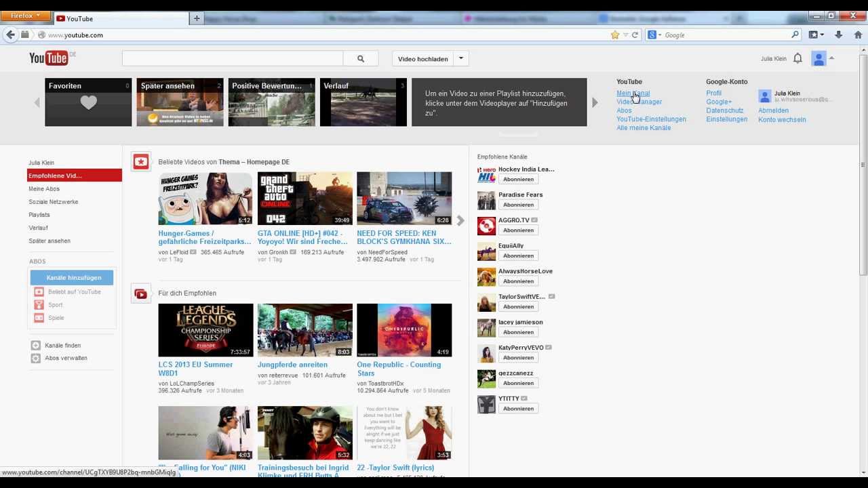The image size is (868, 488).
Task: Open the YouTube-Einstellungen link
Action: (x=651, y=119)
